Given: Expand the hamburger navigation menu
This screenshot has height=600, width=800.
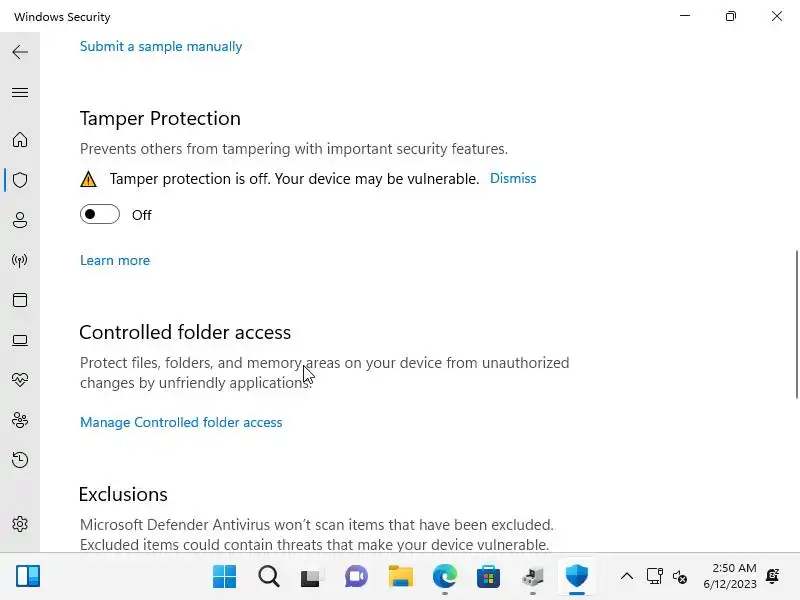Looking at the screenshot, I should 20,92.
